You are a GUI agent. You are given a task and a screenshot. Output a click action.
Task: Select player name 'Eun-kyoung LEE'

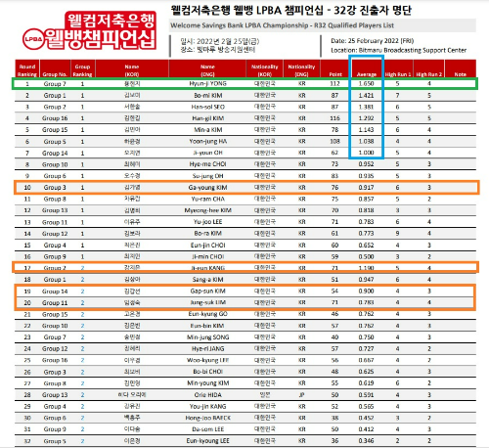click(207, 441)
